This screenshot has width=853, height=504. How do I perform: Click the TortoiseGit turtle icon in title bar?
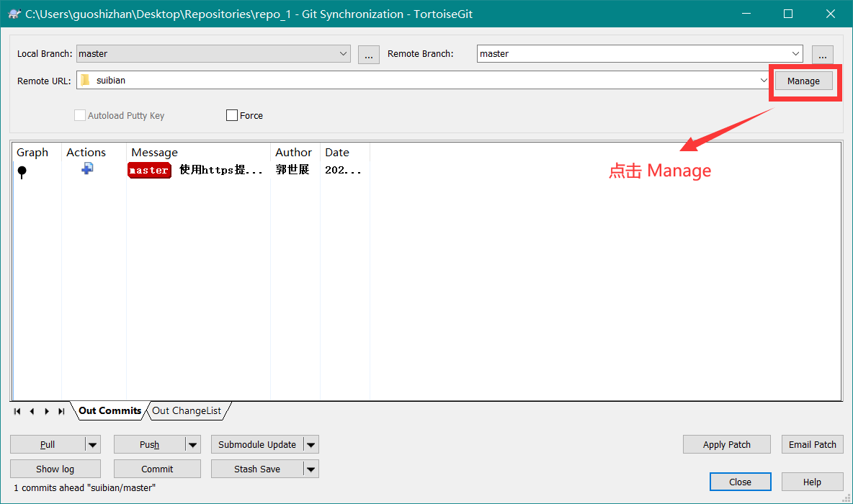(14, 14)
